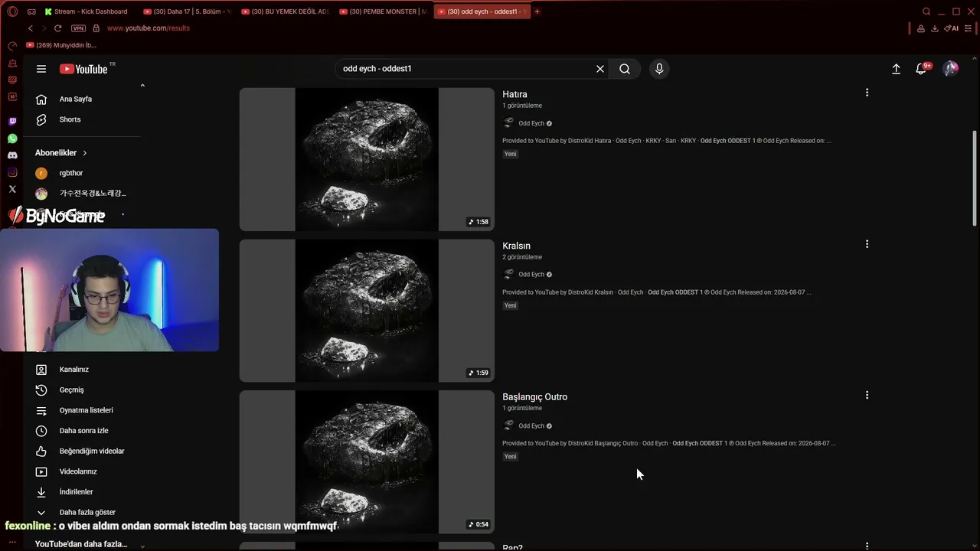Viewport: 980px width, 551px height.
Task: Reload the current page
Action: (x=57, y=28)
